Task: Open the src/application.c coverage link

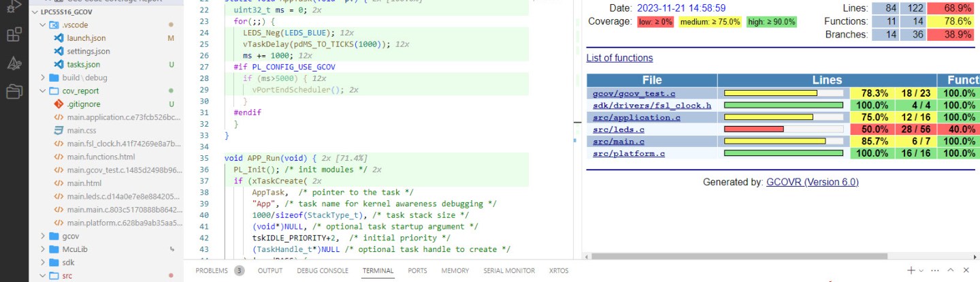Action: click(x=636, y=117)
